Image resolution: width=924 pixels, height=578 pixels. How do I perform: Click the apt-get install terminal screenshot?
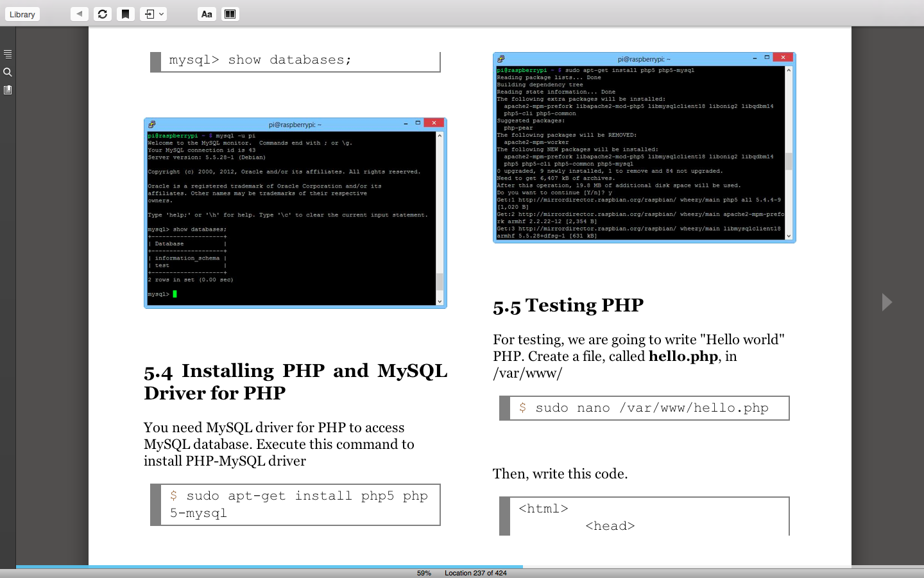[x=644, y=148]
